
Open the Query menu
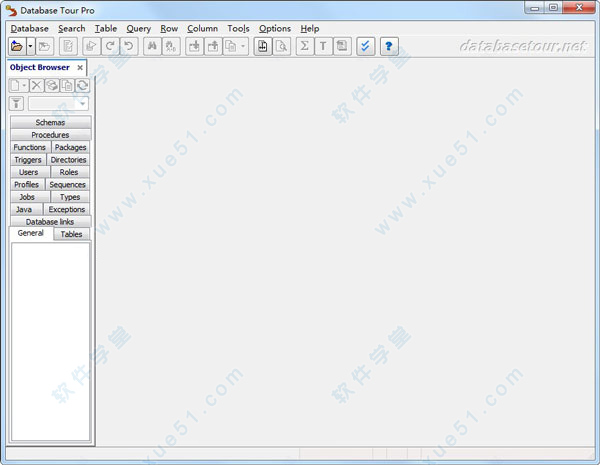click(x=139, y=29)
